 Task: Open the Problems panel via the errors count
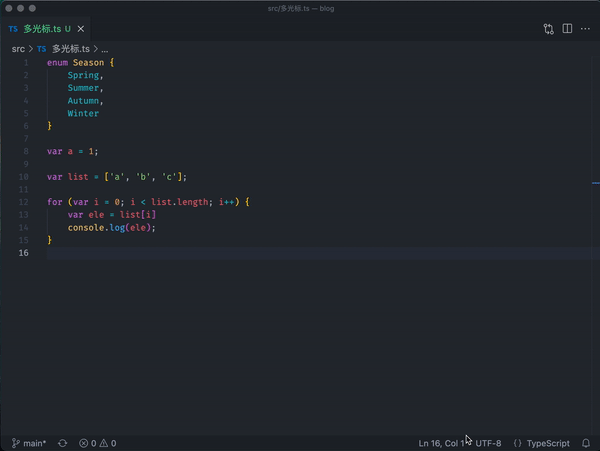[88, 443]
